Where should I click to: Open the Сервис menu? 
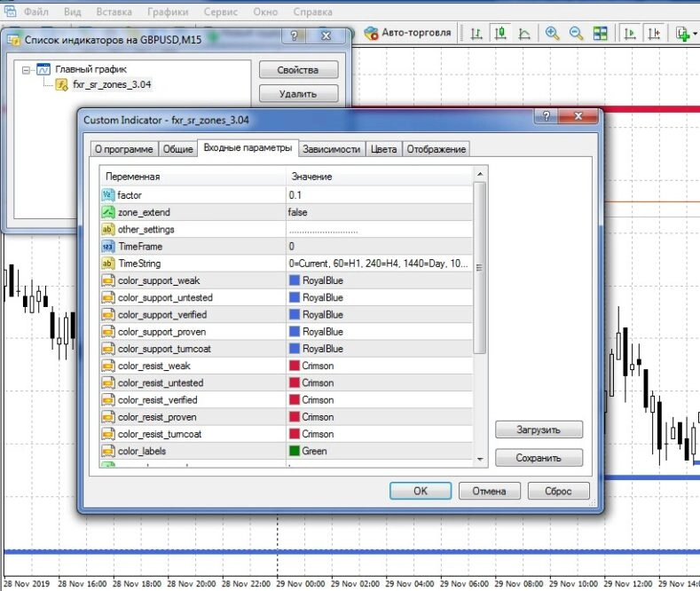(221, 12)
